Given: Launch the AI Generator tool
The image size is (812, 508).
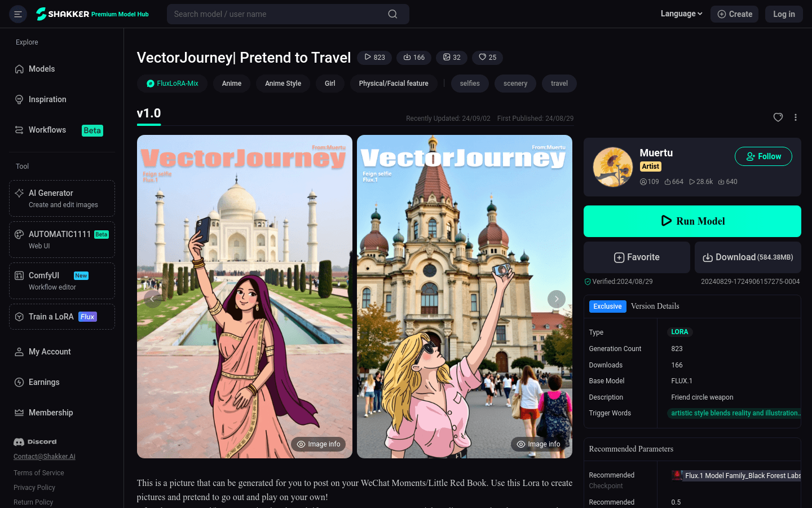Looking at the screenshot, I should point(62,198).
